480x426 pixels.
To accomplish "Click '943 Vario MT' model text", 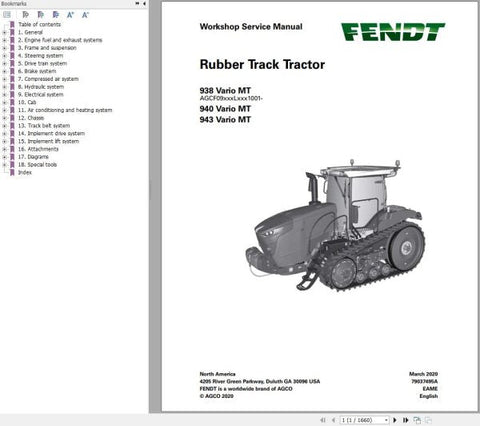I will coord(225,119).
